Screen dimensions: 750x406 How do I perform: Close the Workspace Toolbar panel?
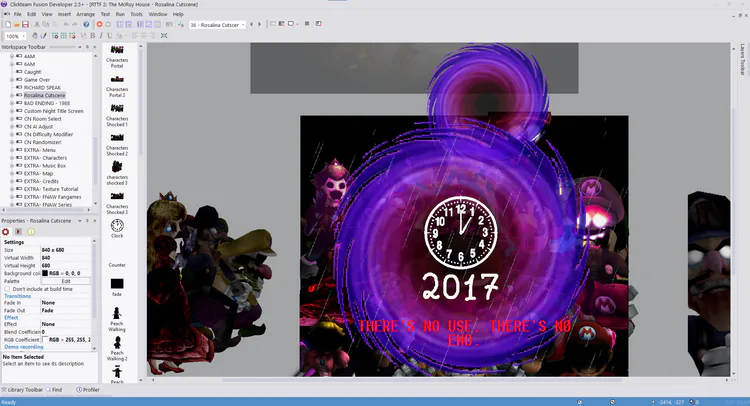[x=94, y=47]
